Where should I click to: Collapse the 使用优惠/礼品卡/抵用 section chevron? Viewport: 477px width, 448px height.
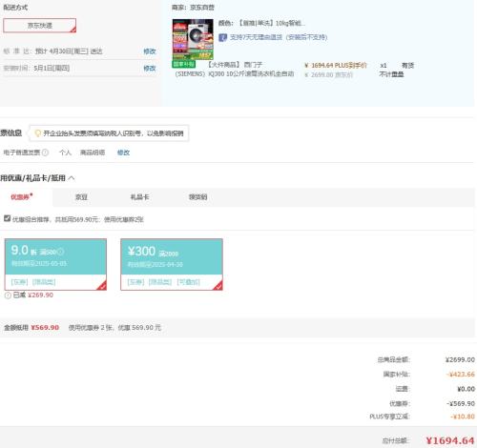(x=72, y=178)
